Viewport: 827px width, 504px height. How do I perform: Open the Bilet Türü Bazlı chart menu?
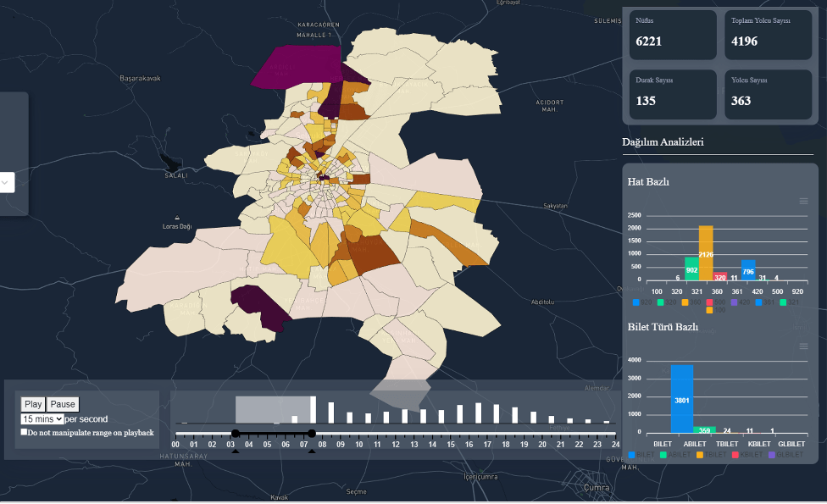[803, 346]
